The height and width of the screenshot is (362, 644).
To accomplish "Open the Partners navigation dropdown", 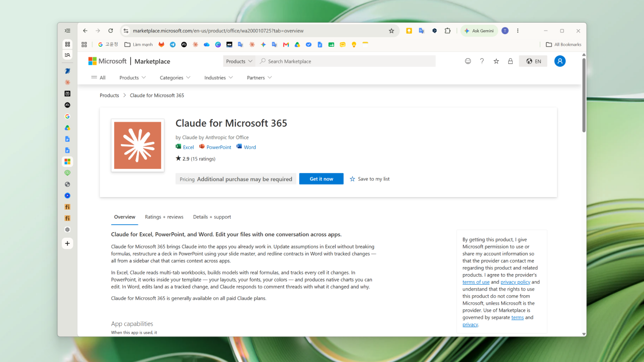I will tap(260, 77).
